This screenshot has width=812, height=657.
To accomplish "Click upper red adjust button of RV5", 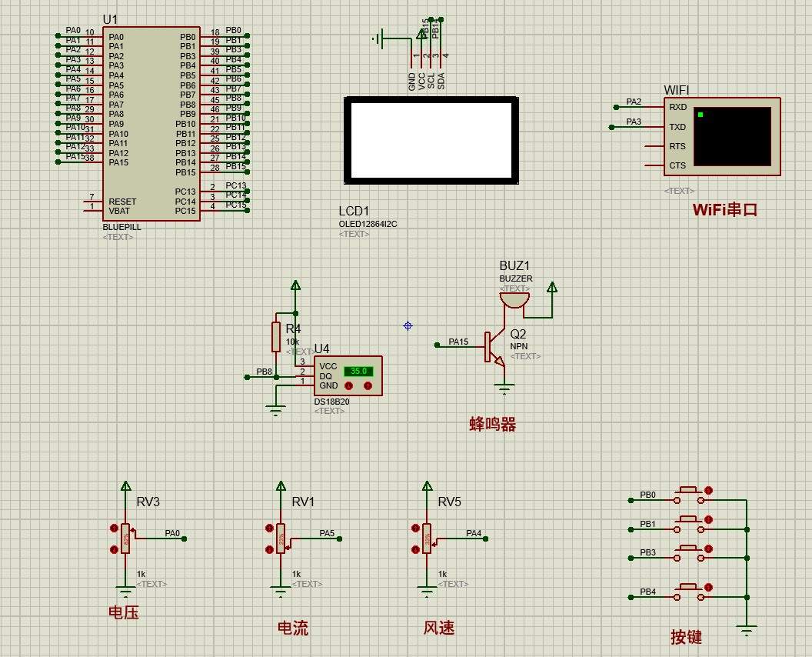I will point(415,528).
